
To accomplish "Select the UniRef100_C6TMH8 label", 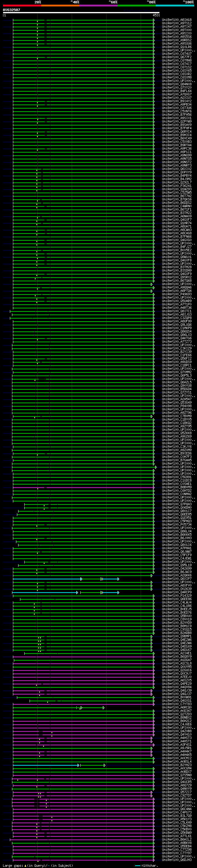I will point(177,60).
